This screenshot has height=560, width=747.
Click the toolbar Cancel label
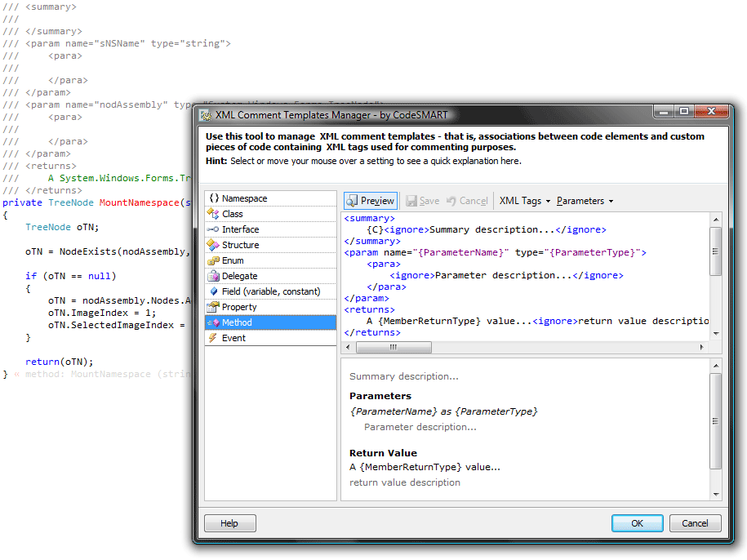click(474, 201)
